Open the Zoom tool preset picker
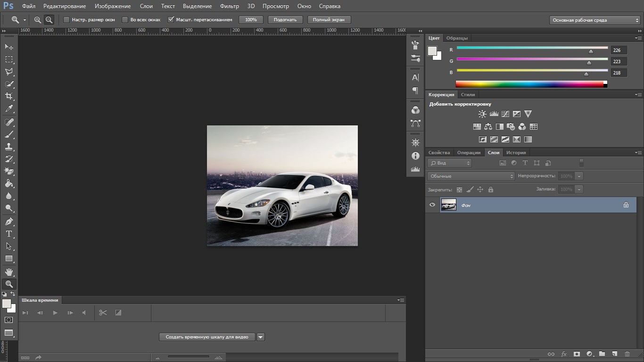Viewport: 644px width, 362px height. tap(25, 20)
